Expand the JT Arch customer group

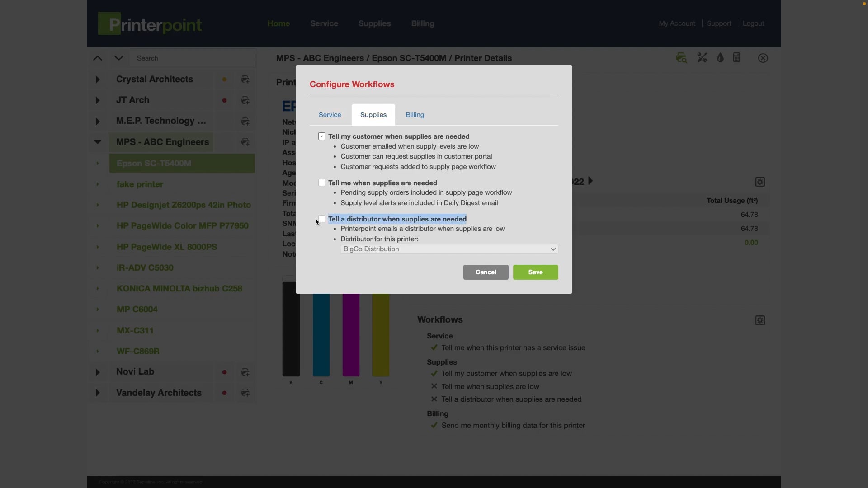coord(98,100)
